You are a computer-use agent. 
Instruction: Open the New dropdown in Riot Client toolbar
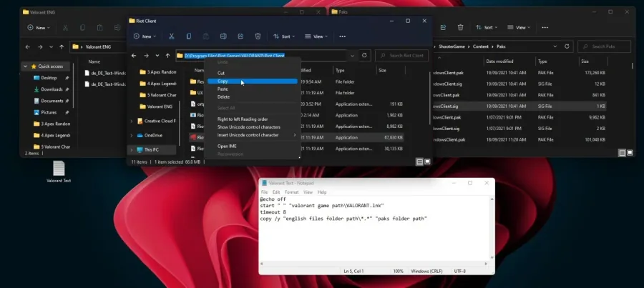(145, 36)
